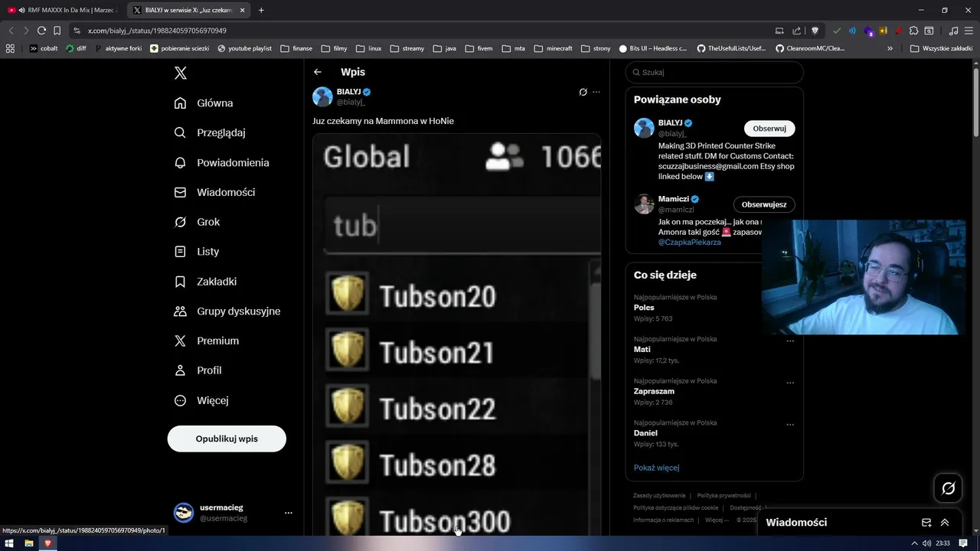Click the volume icon in the system tray
This screenshot has width=980, height=551.
(x=926, y=543)
